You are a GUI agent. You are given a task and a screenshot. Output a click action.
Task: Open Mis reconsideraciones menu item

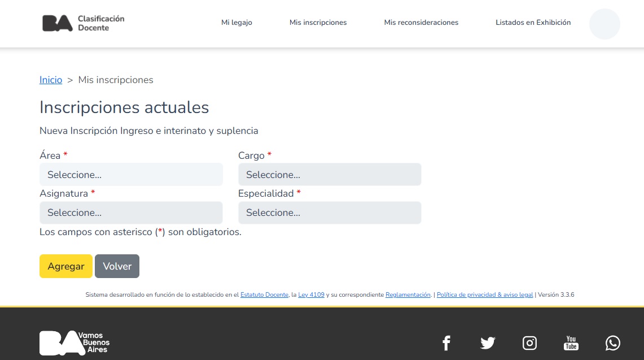[421, 23]
